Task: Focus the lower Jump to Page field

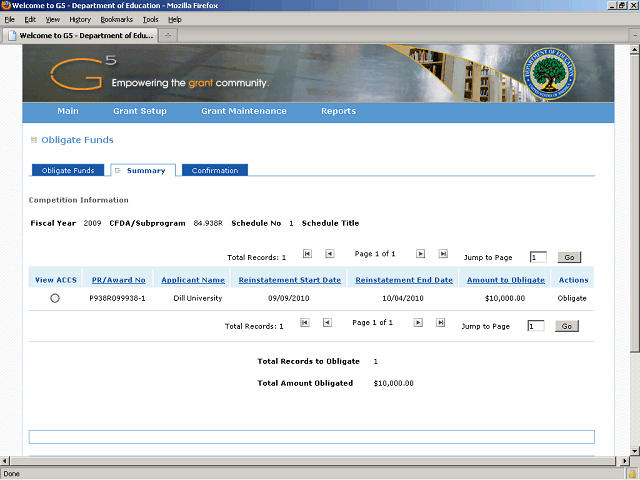Action: (x=536, y=326)
